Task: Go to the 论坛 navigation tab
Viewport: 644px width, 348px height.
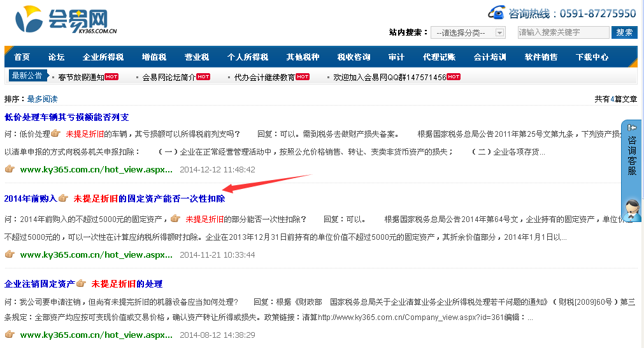Action: (x=56, y=57)
